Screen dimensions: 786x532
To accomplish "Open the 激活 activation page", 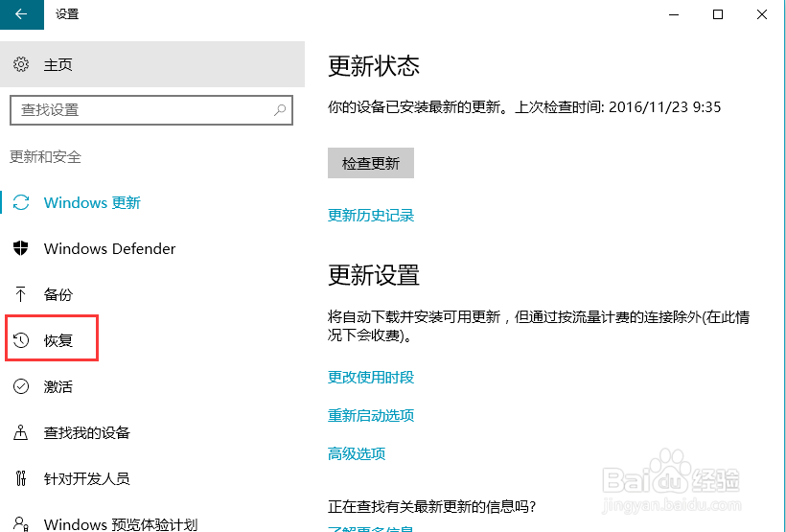I will [58, 386].
